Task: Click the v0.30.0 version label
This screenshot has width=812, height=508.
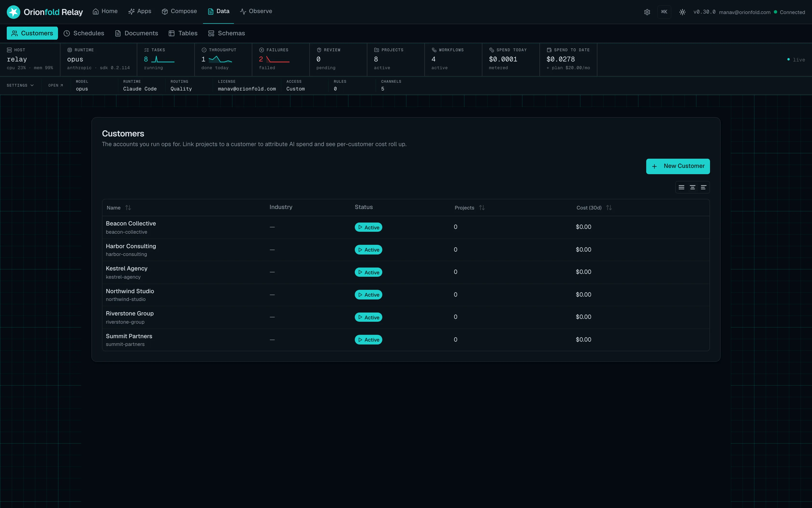Action: (x=704, y=12)
